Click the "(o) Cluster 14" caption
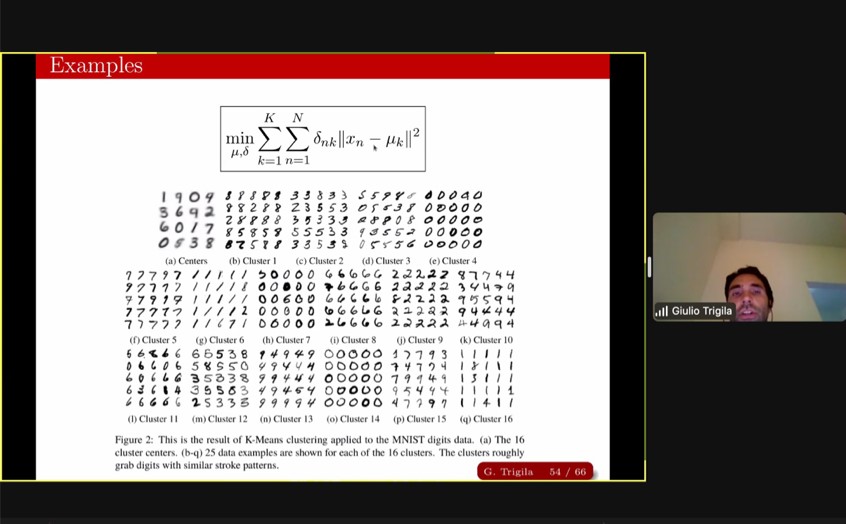The image size is (846, 524). tap(353, 419)
